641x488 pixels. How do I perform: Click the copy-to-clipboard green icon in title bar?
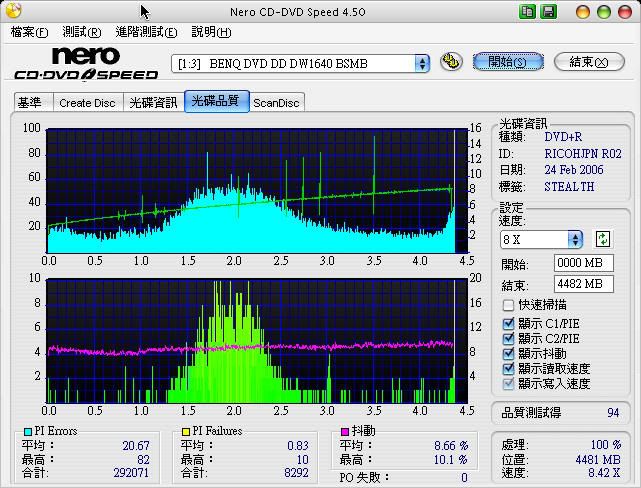[527, 11]
